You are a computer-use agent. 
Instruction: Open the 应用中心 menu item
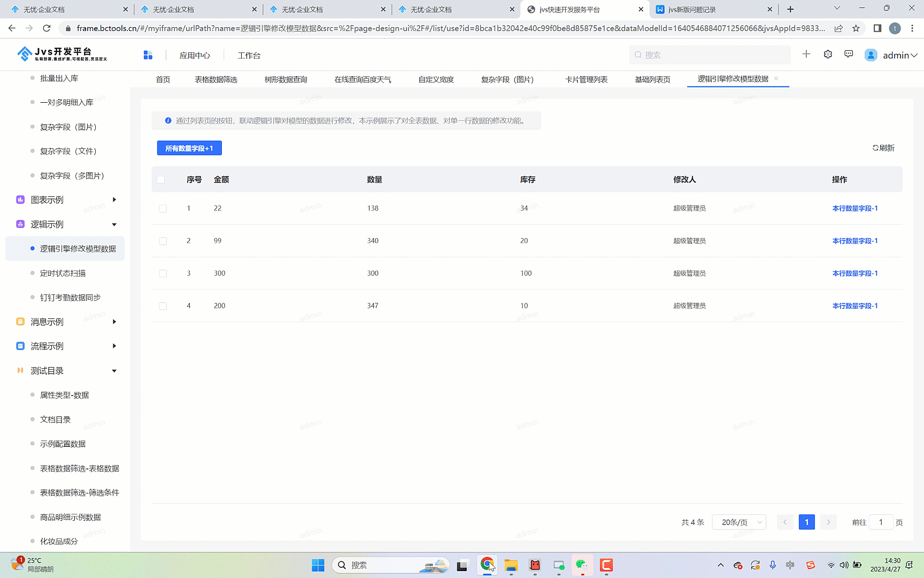pyautogui.click(x=195, y=55)
